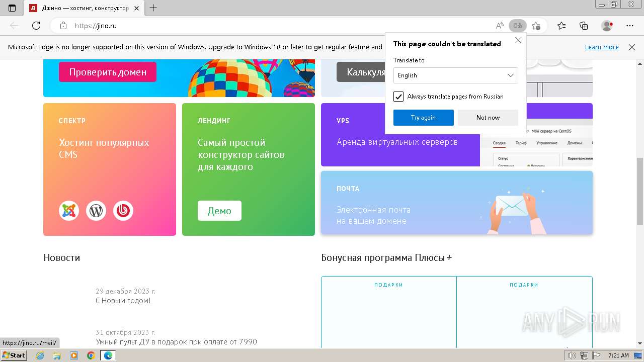
Task: Open Read aloud icon in address bar
Action: click(x=500, y=26)
